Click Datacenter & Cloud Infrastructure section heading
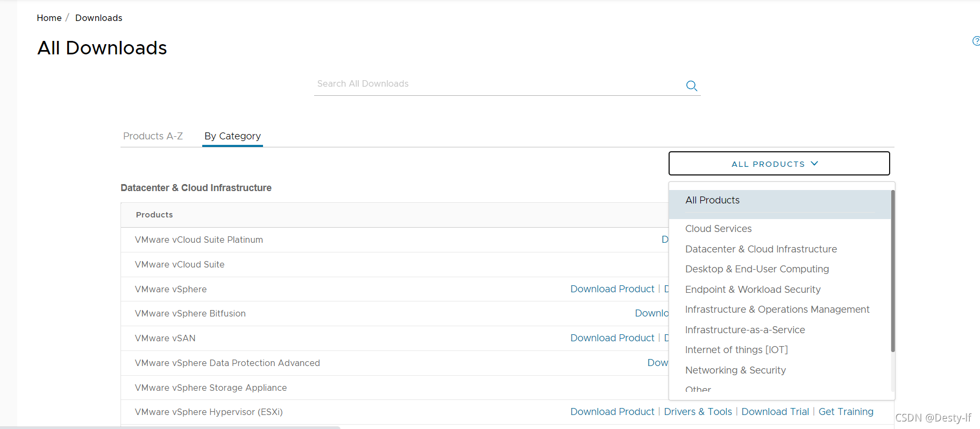 [x=196, y=188]
